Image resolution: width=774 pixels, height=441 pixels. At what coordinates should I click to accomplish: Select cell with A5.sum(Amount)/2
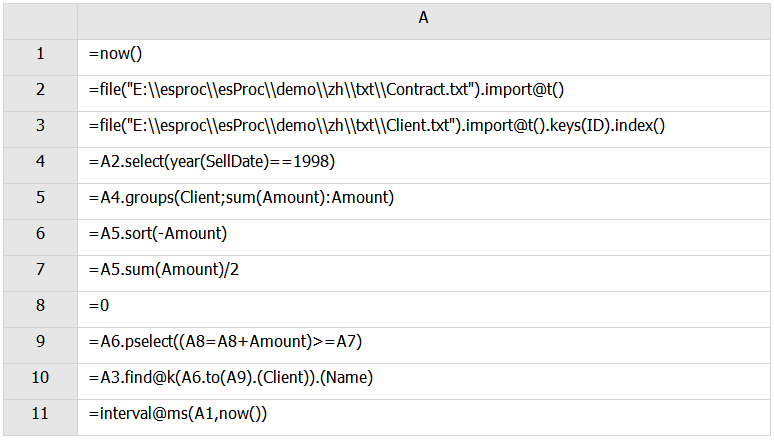tap(424, 274)
